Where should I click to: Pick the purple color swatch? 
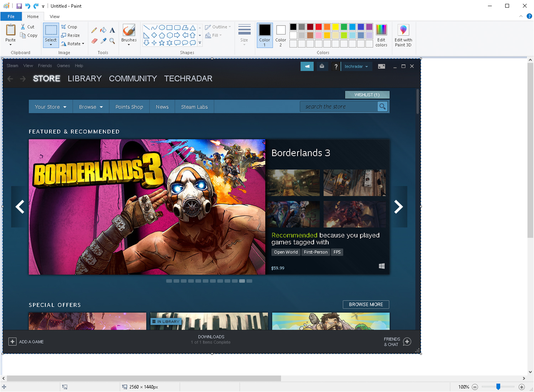[x=369, y=27]
